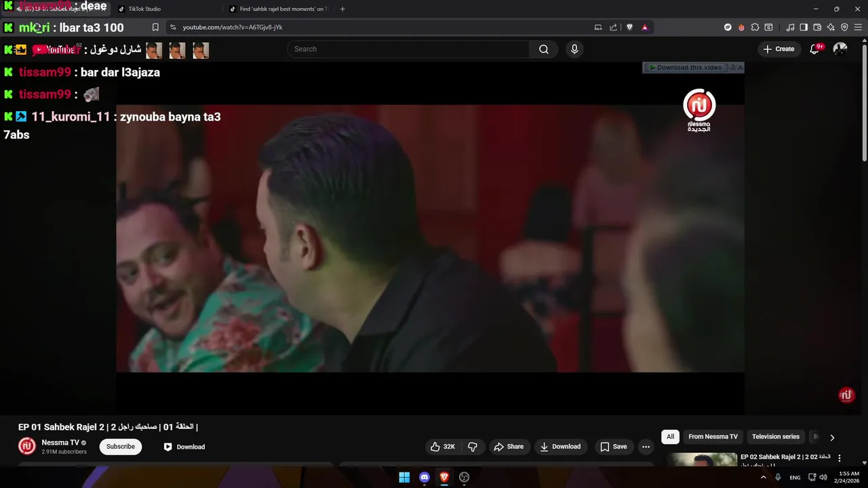Screen dimensions: 868x488
Task: Like the video with thumbs up 32K
Action: (443, 447)
